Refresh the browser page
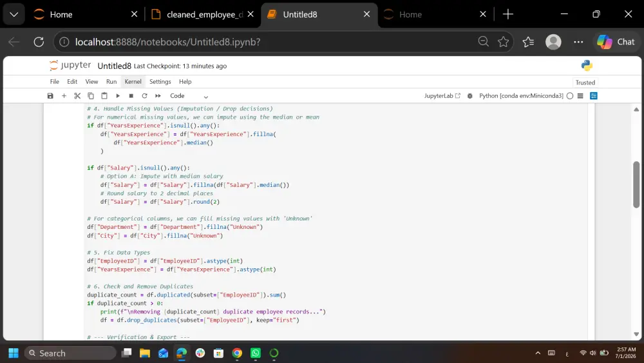The width and height of the screenshot is (644, 363). tap(39, 41)
